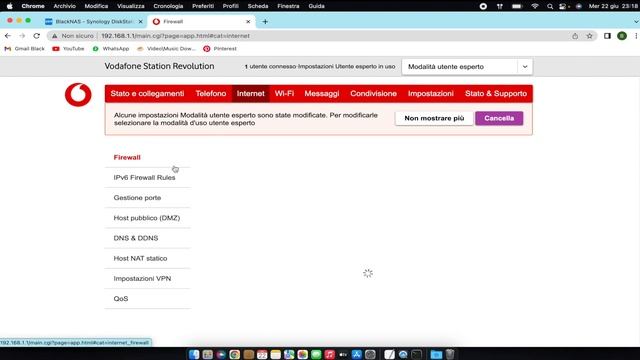
Task: Open Modalità utente esperto dropdown
Action: (x=467, y=67)
